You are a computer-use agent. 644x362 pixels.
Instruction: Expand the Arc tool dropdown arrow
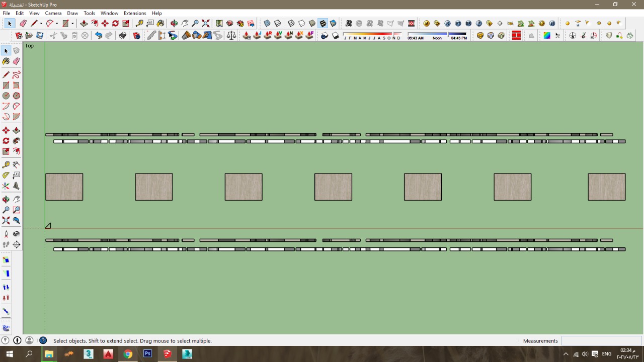click(57, 24)
